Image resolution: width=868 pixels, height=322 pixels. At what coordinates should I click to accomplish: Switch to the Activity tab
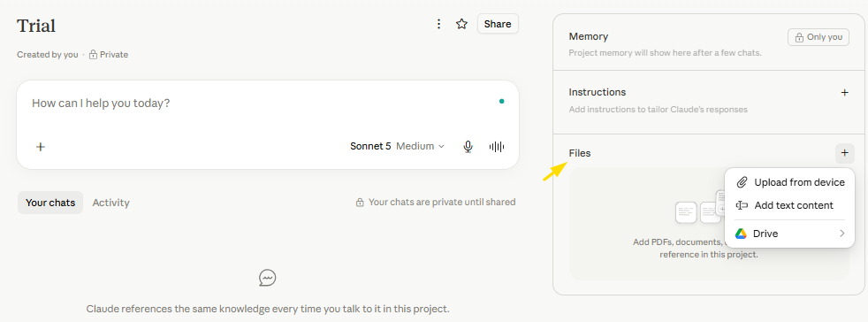[110, 203]
